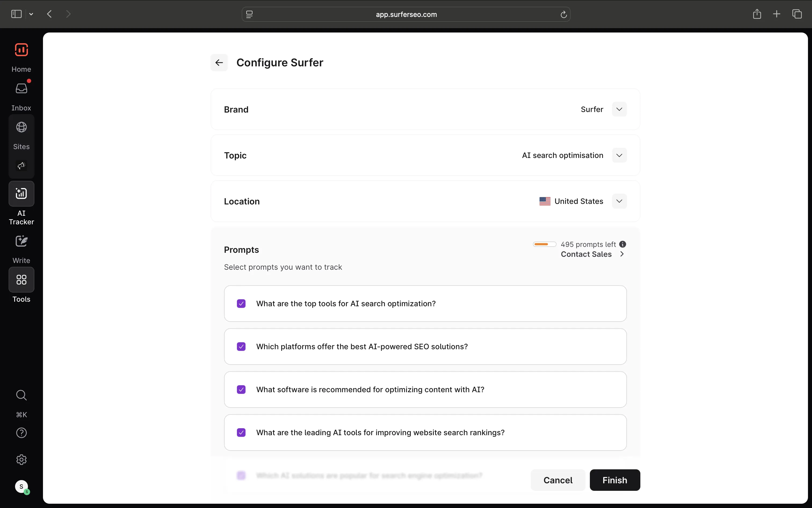This screenshot has width=812, height=508.
Task: Open the Tools menu item
Action: [21, 280]
